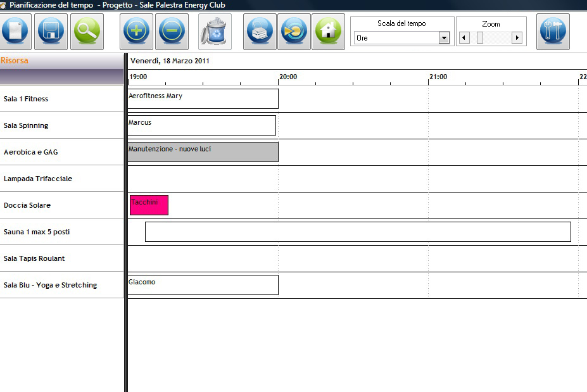Create a new document with page icon
587x392 pixels.
tap(15, 32)
